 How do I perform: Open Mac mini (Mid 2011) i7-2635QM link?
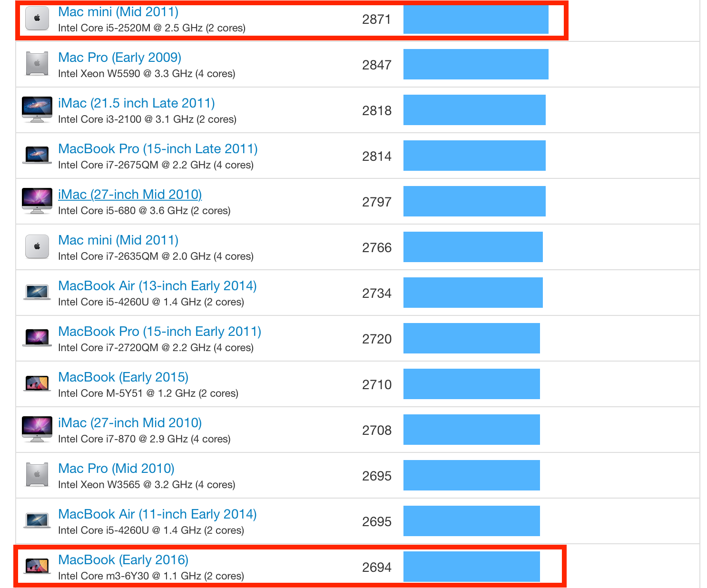click(118, 240)
